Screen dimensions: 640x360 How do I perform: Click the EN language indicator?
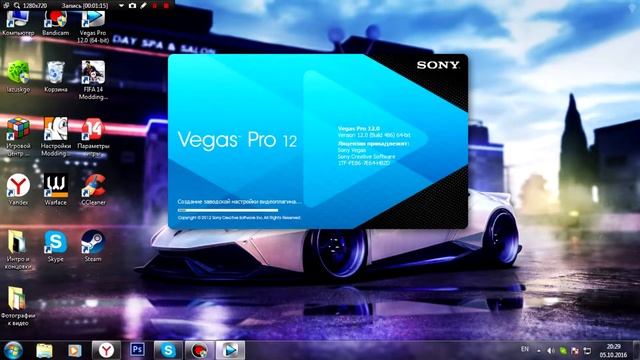click(525, 349)
